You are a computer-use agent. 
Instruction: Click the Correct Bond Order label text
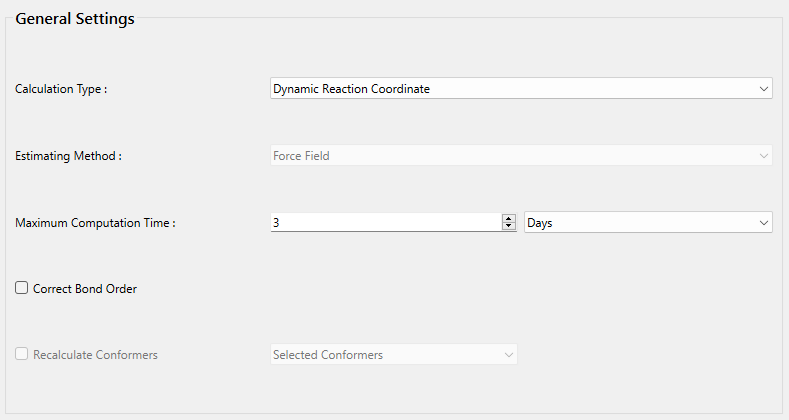tap(85, 289)
